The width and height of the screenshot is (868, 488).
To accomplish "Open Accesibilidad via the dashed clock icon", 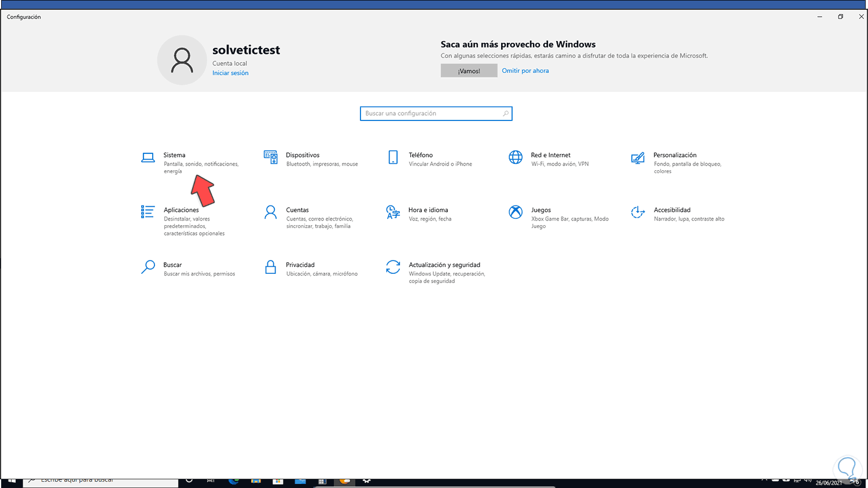I will click(x=638, y=212).
